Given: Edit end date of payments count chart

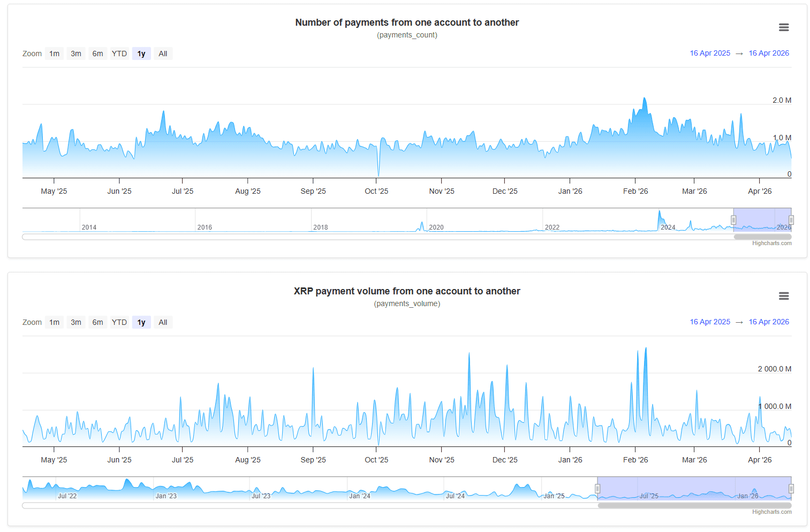Looking at the screenshot, I should (769, 53).
